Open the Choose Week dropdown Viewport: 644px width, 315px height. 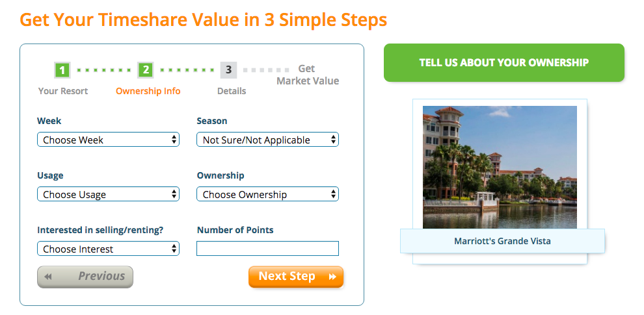[x=109, y=140]
